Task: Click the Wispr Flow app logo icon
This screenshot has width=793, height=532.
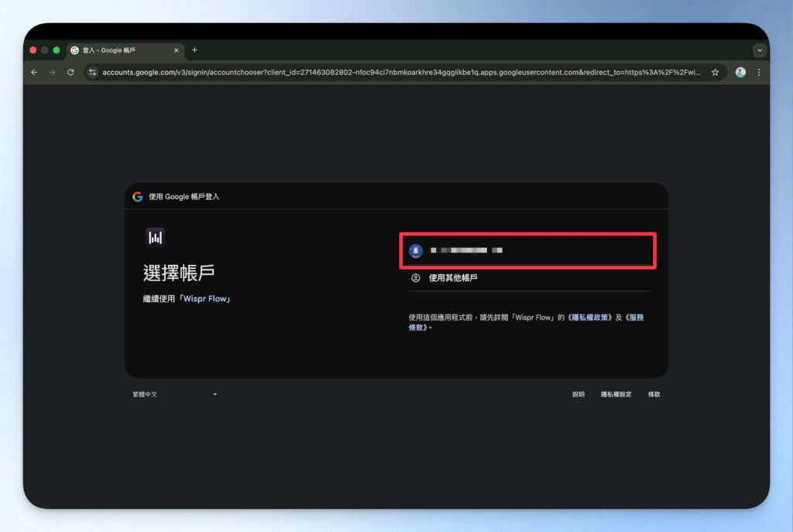Action: pos(154,237)
